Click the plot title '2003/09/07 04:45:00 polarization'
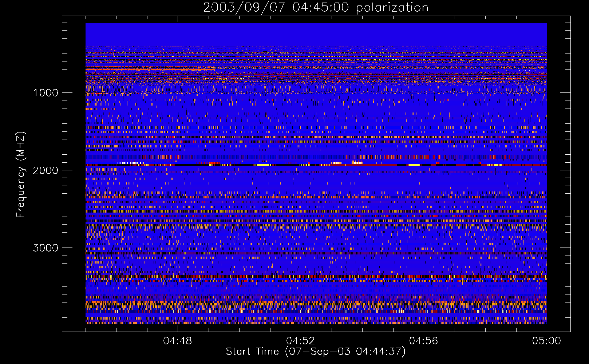This screenshot has height=364, width=589. 316,8
